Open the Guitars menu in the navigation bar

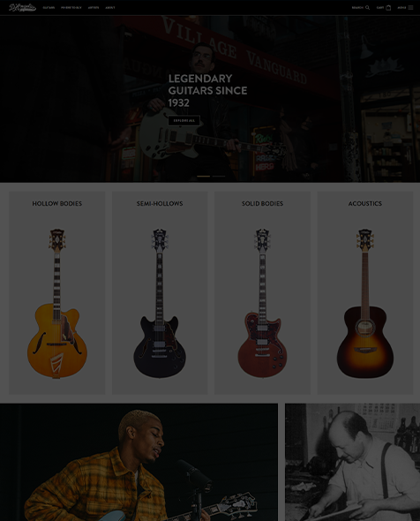click(49, 7)
